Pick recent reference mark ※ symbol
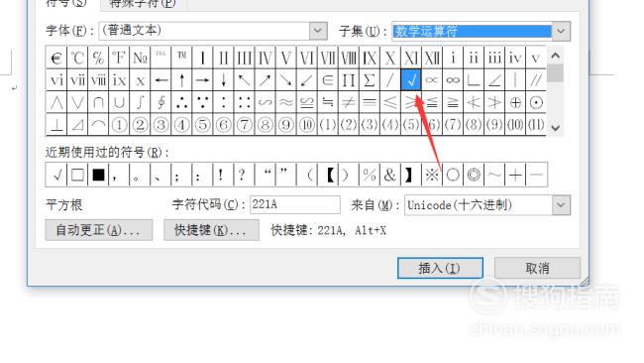This screenshot has width=644, height=363. tap(432, 176)
